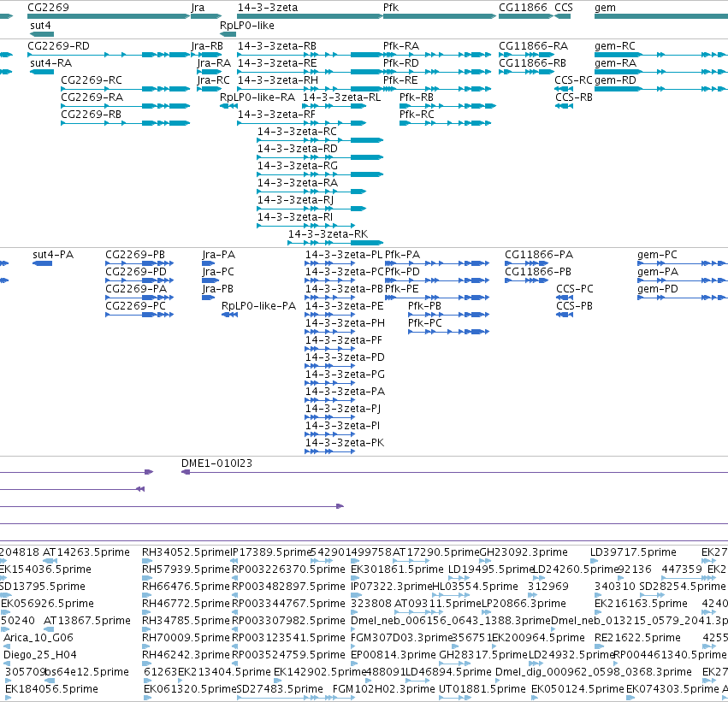Image resolution: width=728 pixels, height=702 pixels.
Task: Select protein CG2269-PC
Action: point(139,315)
